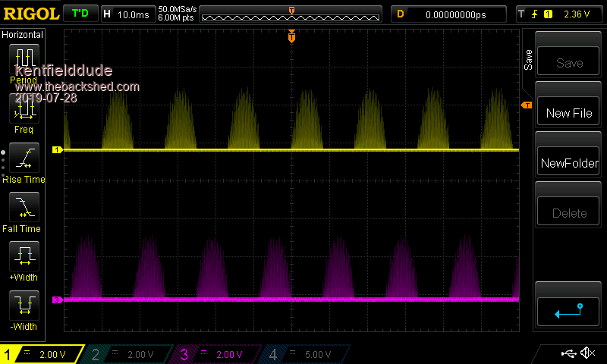Image resolution: width=607 pixels, height=364 pixels.
Task: Toggle channel 3 magenta trace
Action: (x=218, y=354)
